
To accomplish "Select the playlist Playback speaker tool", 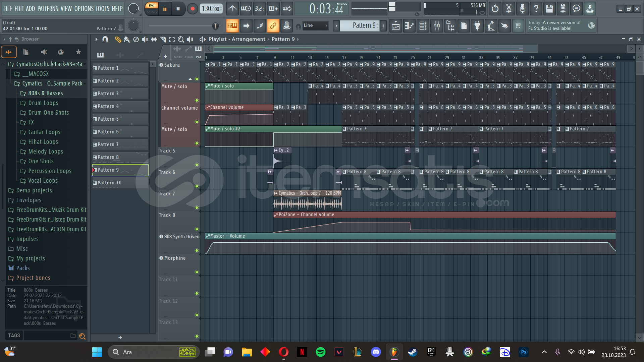I will [190, 40].
